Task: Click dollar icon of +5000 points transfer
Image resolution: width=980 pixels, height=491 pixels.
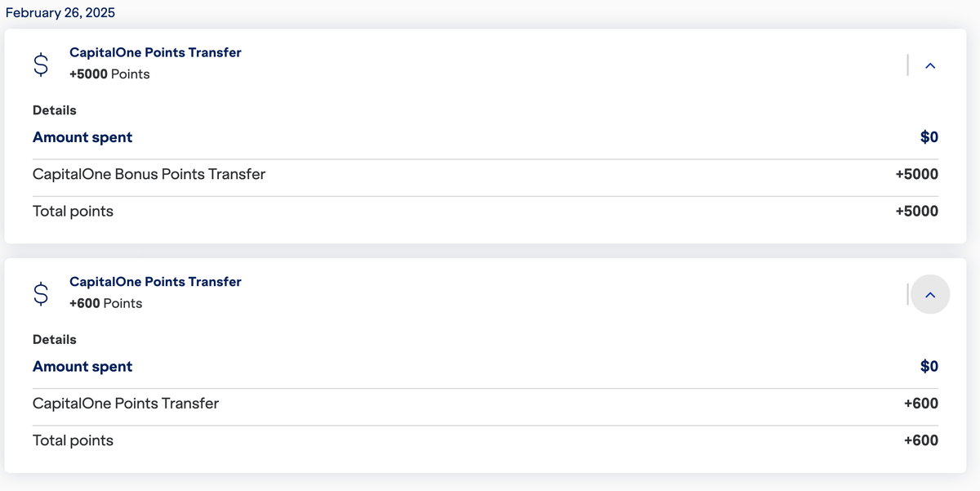Action: coord(41,65)
